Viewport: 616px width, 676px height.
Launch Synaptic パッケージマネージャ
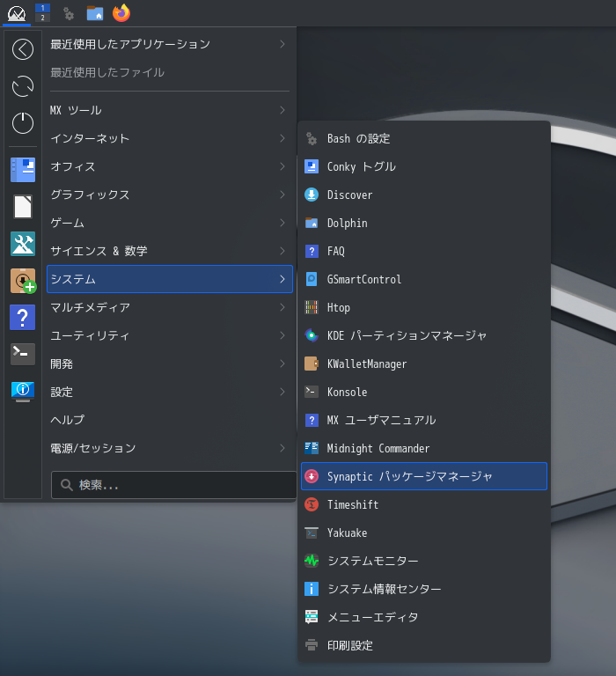pos(424,476)
